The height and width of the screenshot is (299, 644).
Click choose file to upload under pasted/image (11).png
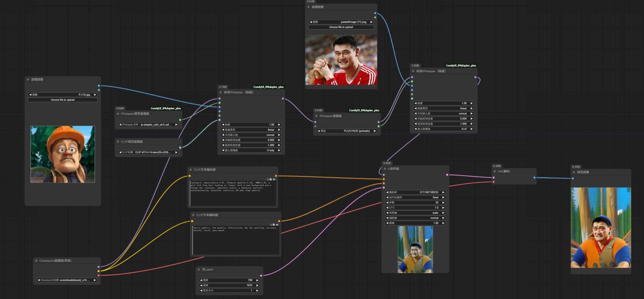(x=341, y=27)
